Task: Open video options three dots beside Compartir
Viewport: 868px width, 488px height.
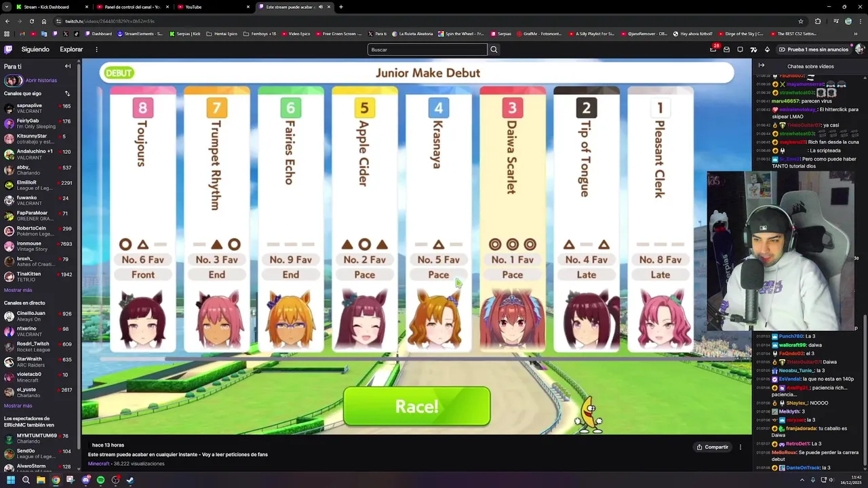Action: pos(741,447)
